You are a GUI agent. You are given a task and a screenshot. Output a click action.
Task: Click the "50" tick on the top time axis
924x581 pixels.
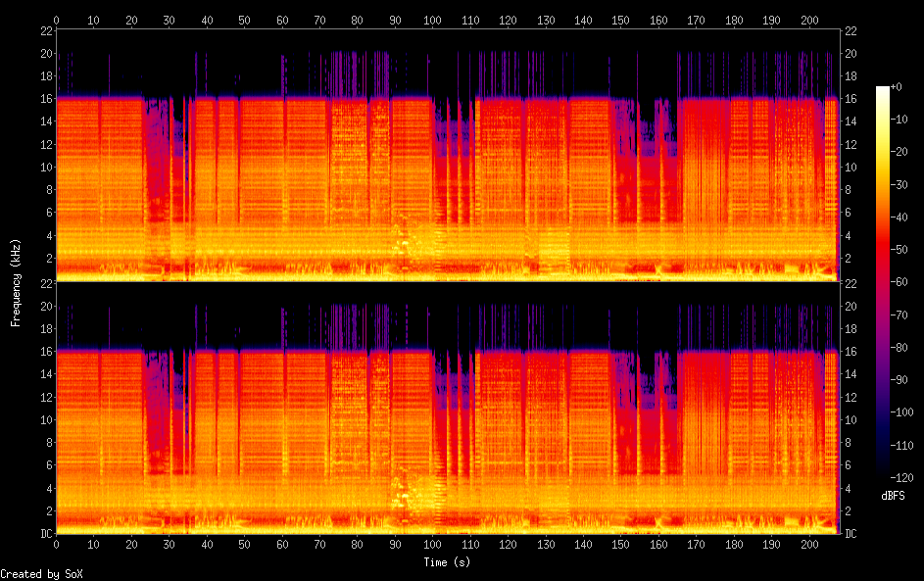click(x=244, y=19)
